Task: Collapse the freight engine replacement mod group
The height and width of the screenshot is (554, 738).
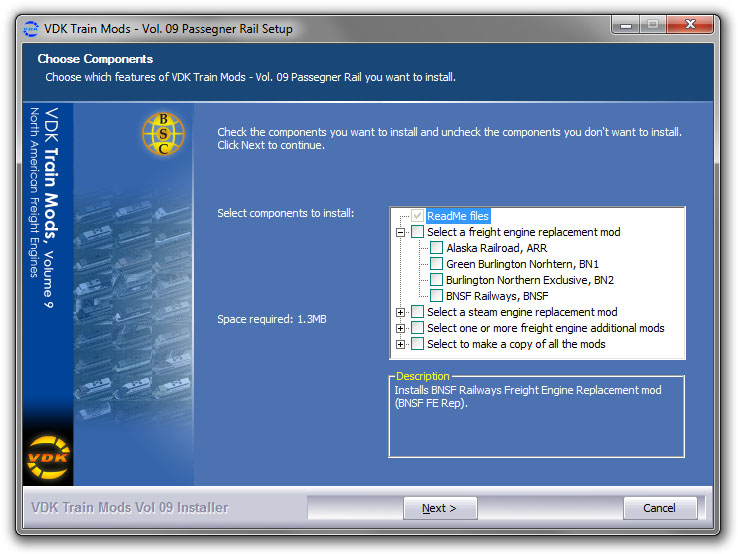Action: [401, 232]
